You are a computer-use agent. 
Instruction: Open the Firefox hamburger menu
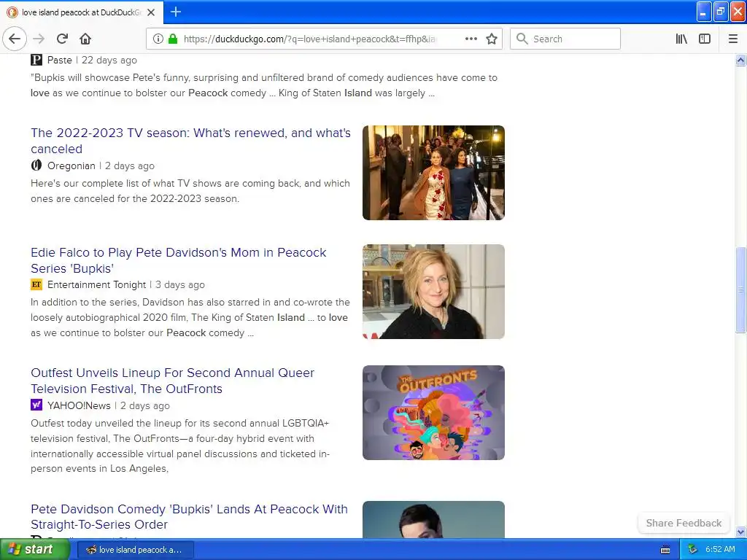pos(733,39)
